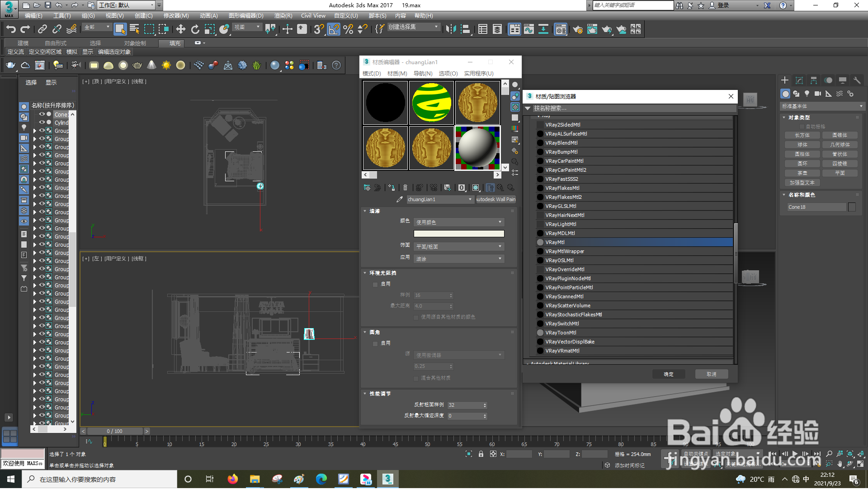
Task: Open the Modify tab in command panel
Action: (x=799, y=80)
